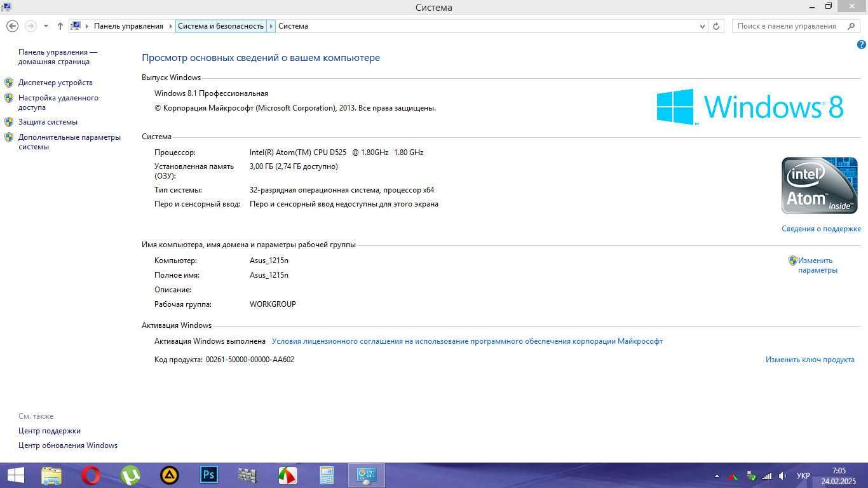The height and width of the screenshot is (488, 868).
Task: Click memory value '3,00 ГБ (2,74 ГБ доступно)'
Action: click(x=294, y=166)
